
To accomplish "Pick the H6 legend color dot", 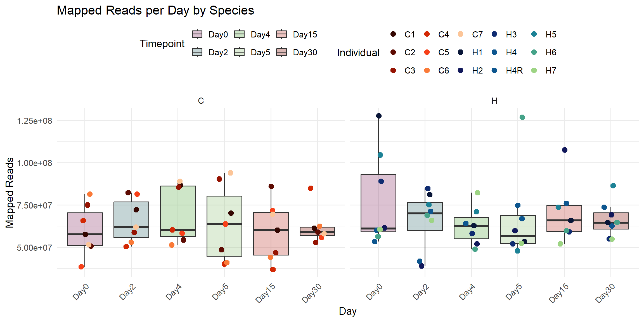I will (x=534, y=52).
